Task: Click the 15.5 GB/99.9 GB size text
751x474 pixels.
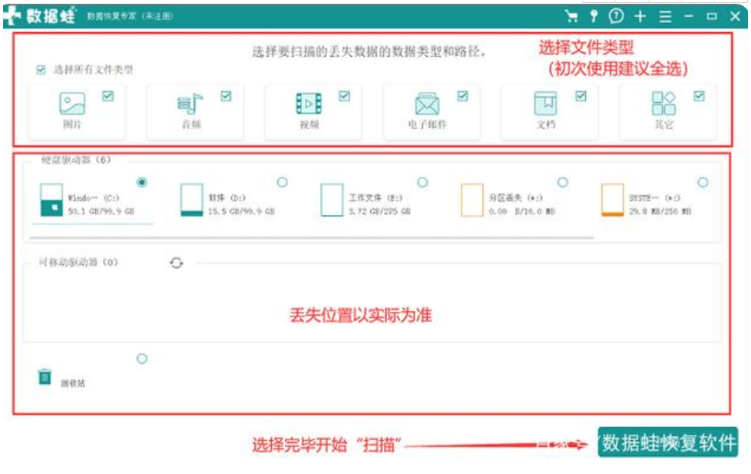Action: [x=241, y=211]
